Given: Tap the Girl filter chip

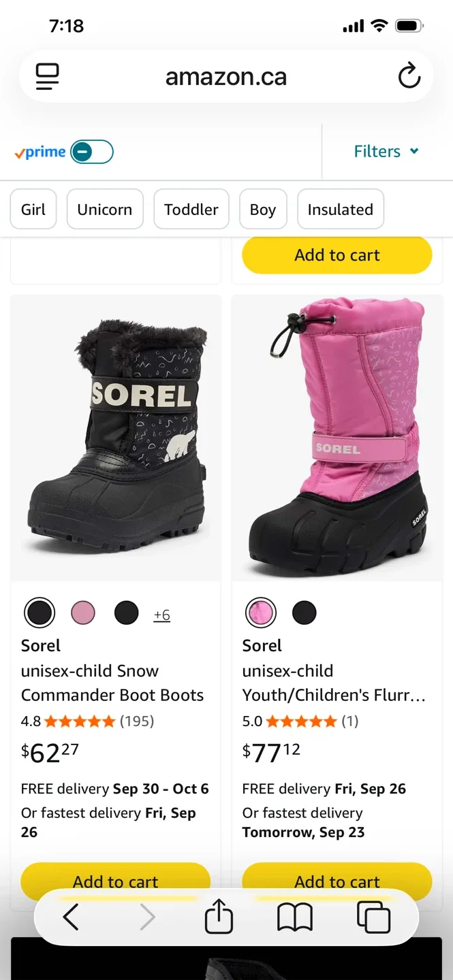Looking at the screenshot, I should coord(33,209).
